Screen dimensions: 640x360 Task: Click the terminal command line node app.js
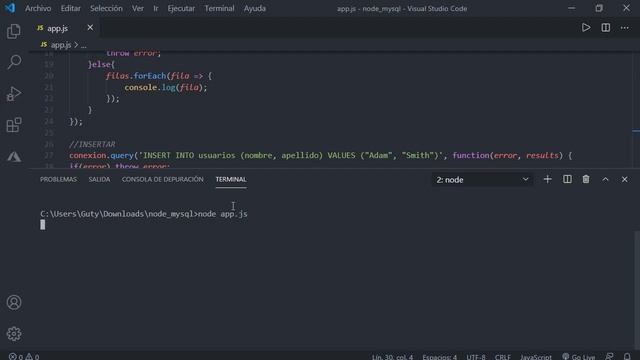coord(144,214)
